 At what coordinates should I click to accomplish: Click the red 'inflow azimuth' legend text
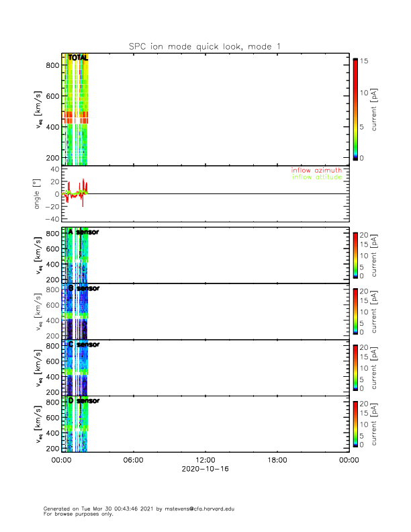(x=316, y=171)
